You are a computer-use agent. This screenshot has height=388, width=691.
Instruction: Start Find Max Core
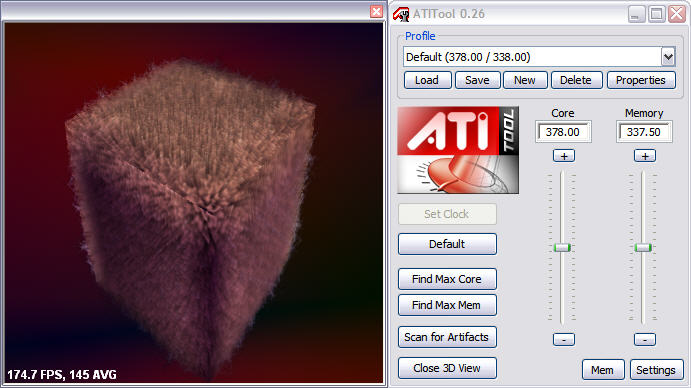click(447, 279)
